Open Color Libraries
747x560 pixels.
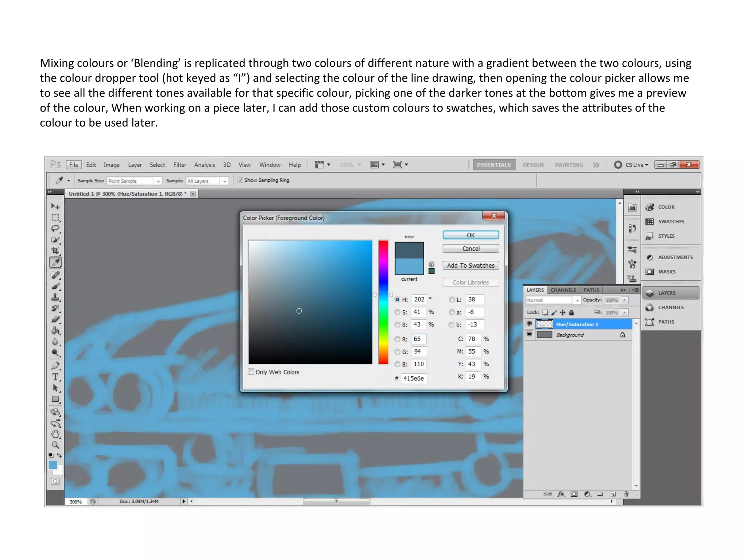click(x=471, y=282)
